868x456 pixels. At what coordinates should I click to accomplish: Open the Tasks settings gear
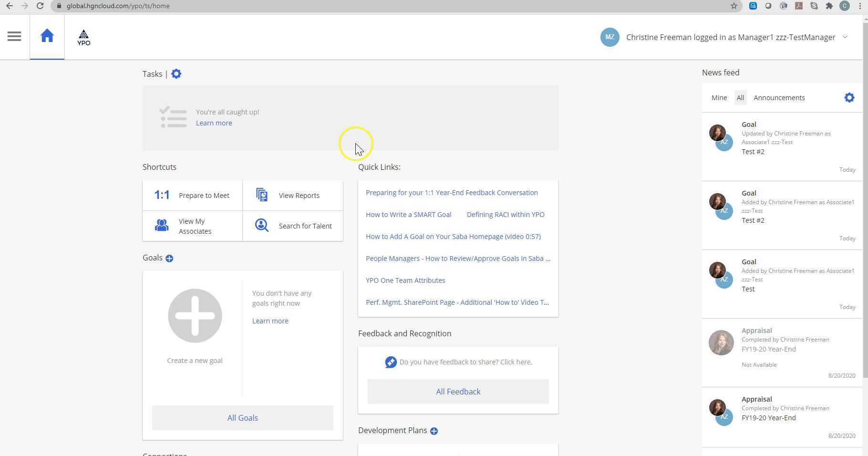pos(176,73)
